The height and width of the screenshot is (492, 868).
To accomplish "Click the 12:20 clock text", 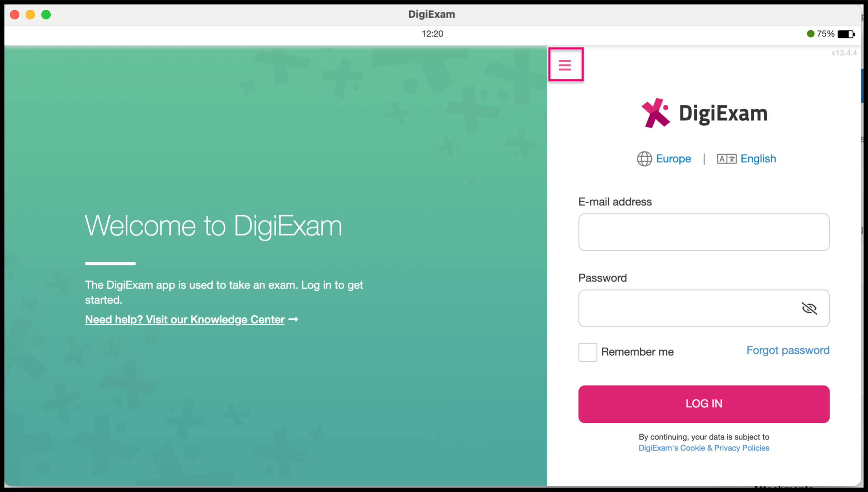I will 432,34.
